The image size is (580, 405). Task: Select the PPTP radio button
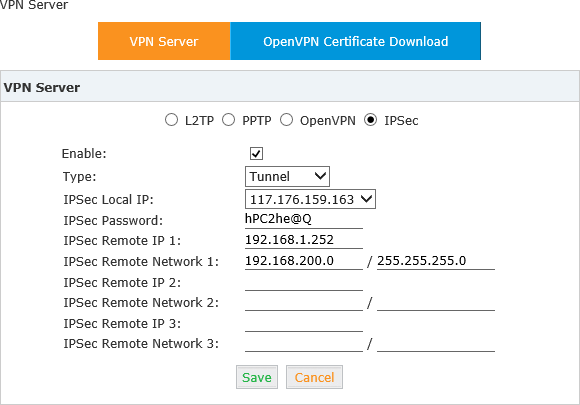[x=229, y=120]
